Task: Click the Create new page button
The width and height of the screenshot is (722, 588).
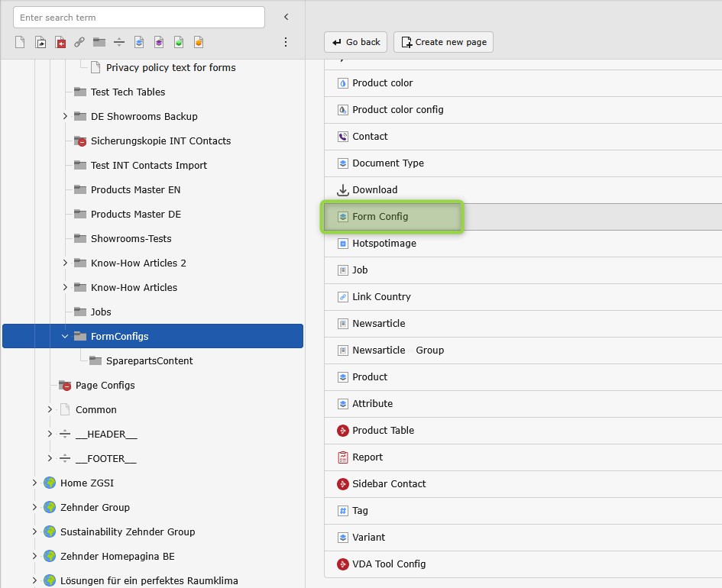Action: coord(443,42)
